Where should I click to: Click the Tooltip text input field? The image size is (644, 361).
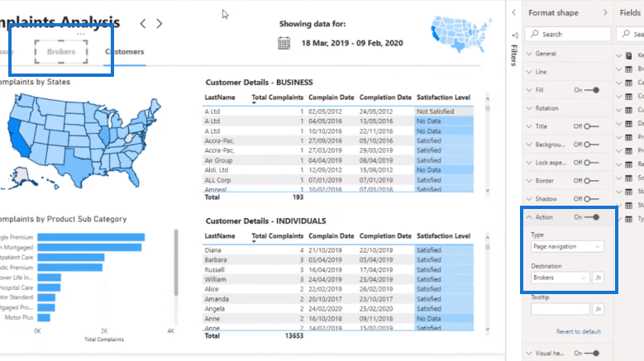[561, 309]
